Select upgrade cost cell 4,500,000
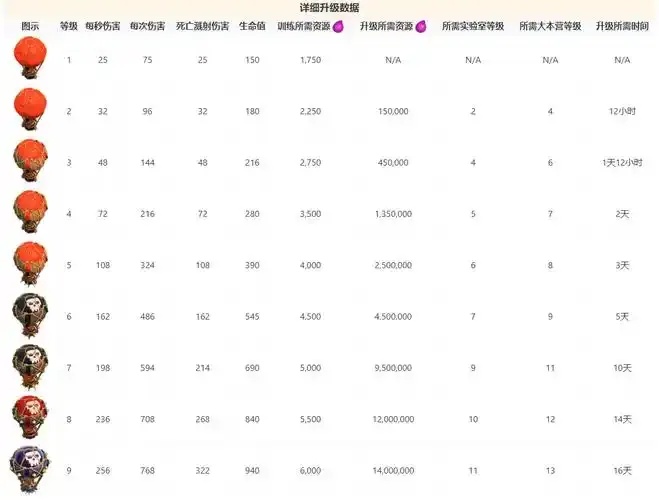The image size is (659, 500). click(393, 316)
